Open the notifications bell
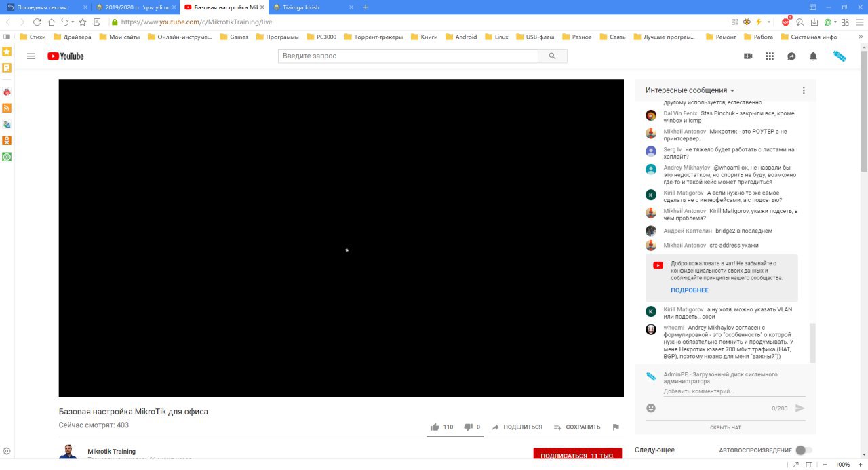Viewport: 868px width, 470px height. pos(813,56)
